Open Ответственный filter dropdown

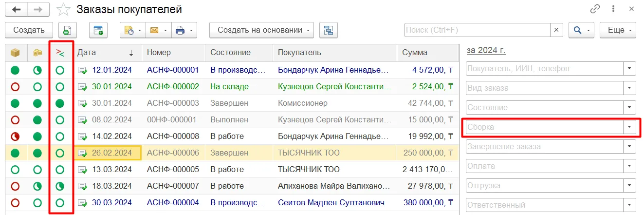point(630,205)
